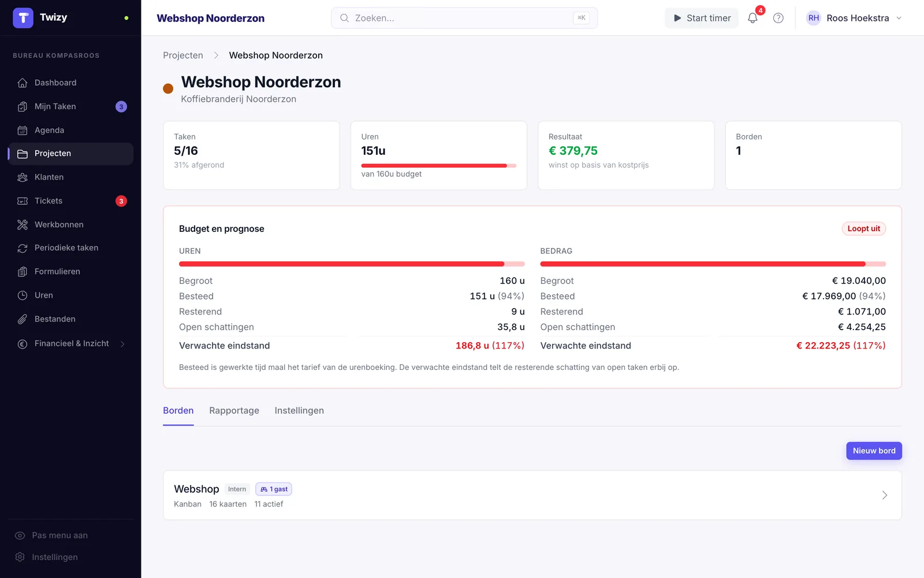924x578 pixels.
Task: Switch to the Instellingen tab
Action: point(299,410)
